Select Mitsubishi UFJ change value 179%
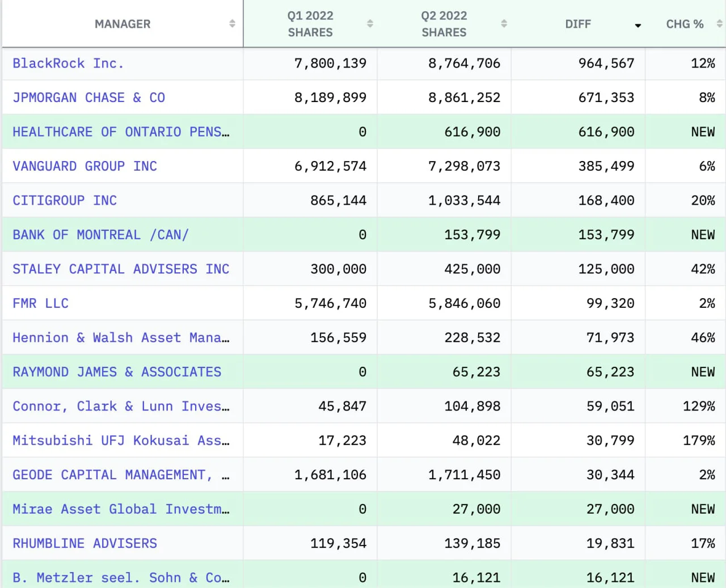 [x=699, y=441]
